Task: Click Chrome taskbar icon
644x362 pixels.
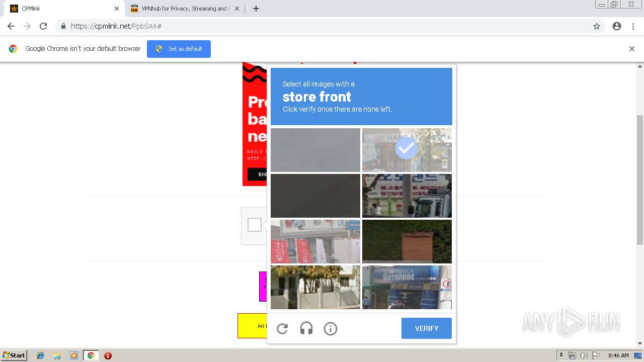Action: click(91, 355)
